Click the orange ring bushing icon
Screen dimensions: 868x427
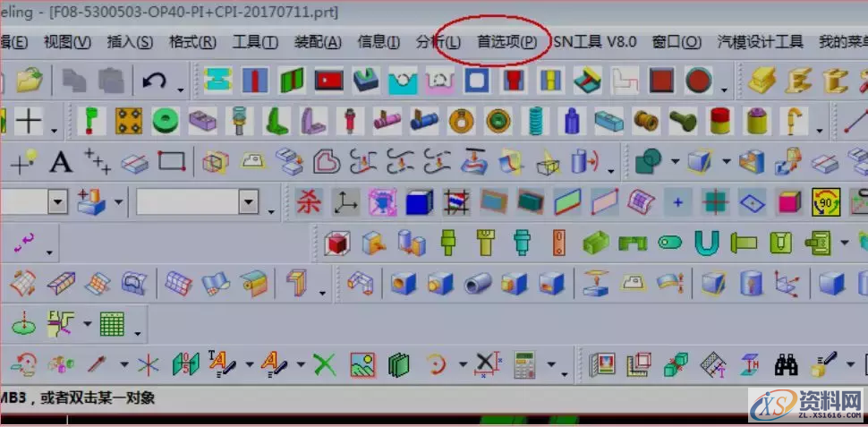(462, 121)
